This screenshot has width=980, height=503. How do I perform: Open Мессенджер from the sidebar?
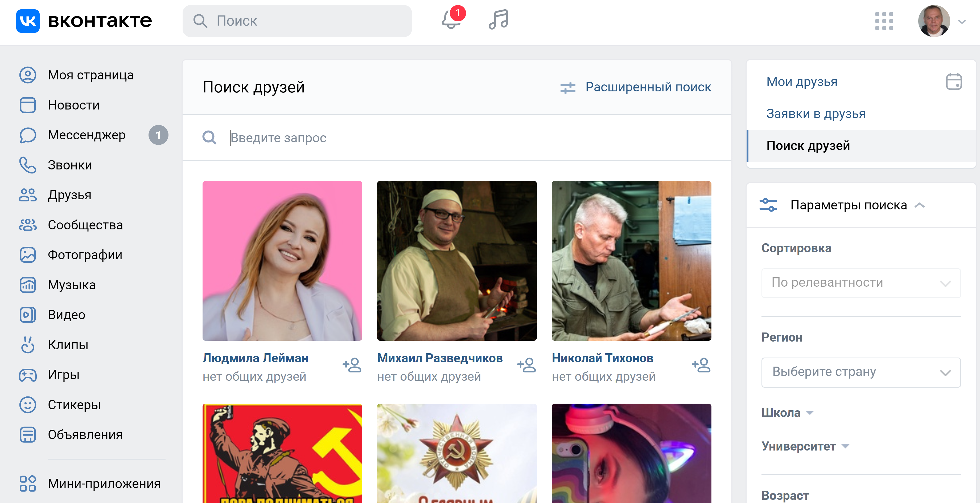click(86, 135)
